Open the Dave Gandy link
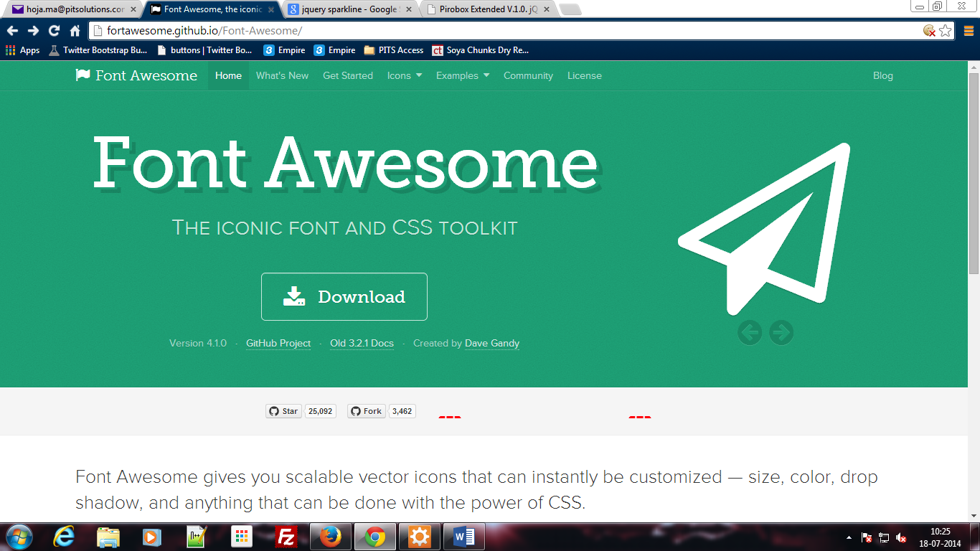 [492, 343]
